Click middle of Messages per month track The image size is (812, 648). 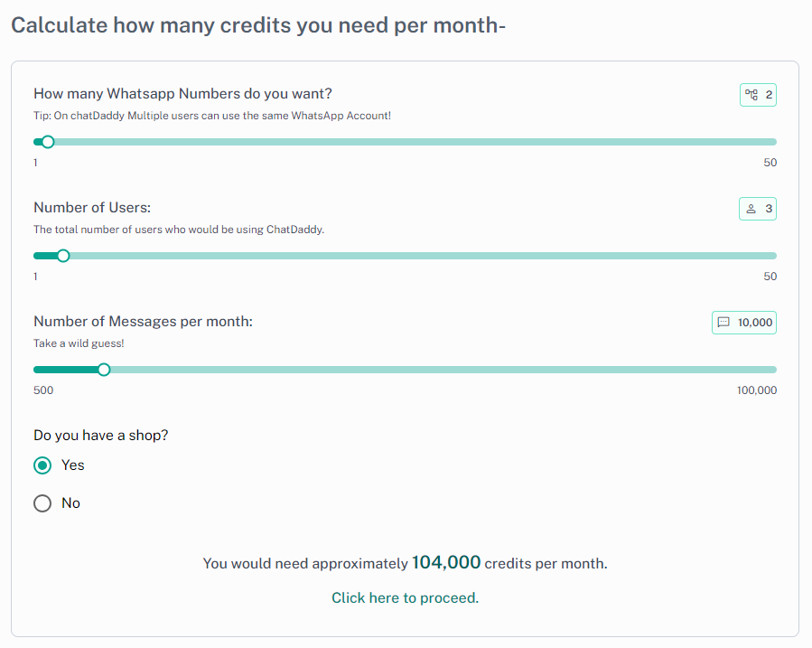click(405, 370)
